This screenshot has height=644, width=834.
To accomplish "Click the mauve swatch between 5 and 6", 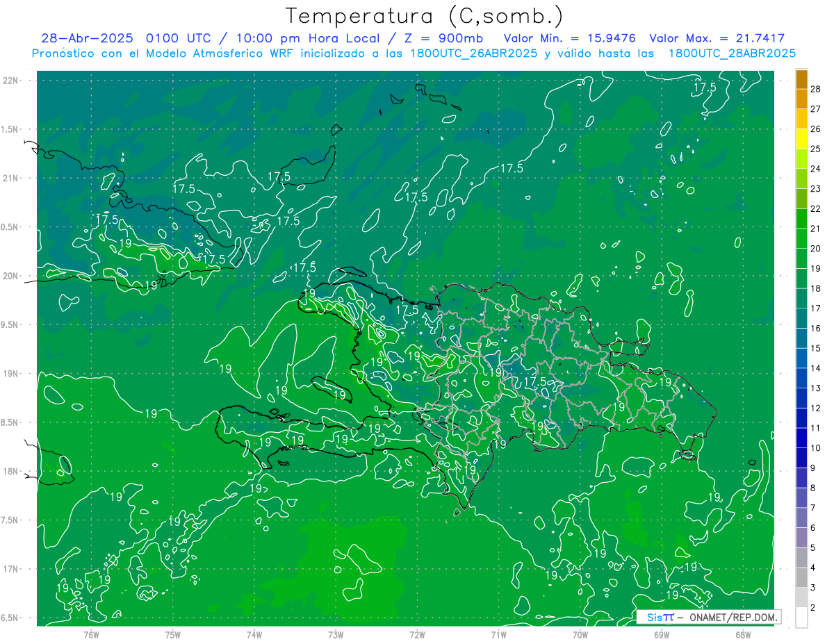I will [x=801, y=537].
